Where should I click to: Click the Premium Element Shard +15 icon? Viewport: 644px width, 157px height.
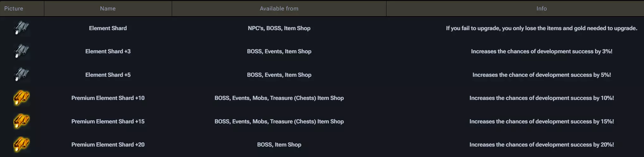click(x=22, y=121)
